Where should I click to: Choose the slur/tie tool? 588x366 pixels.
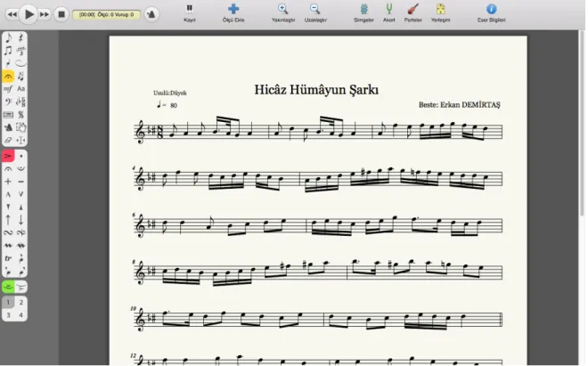point(21,63)
